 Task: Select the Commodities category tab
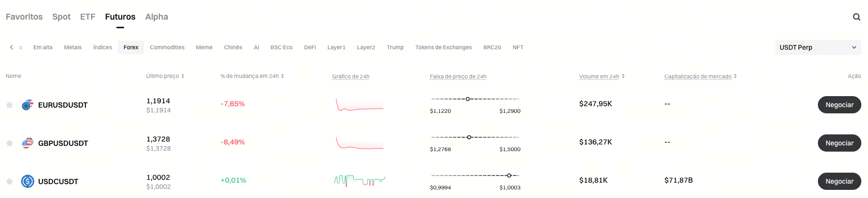click(167, 47)
